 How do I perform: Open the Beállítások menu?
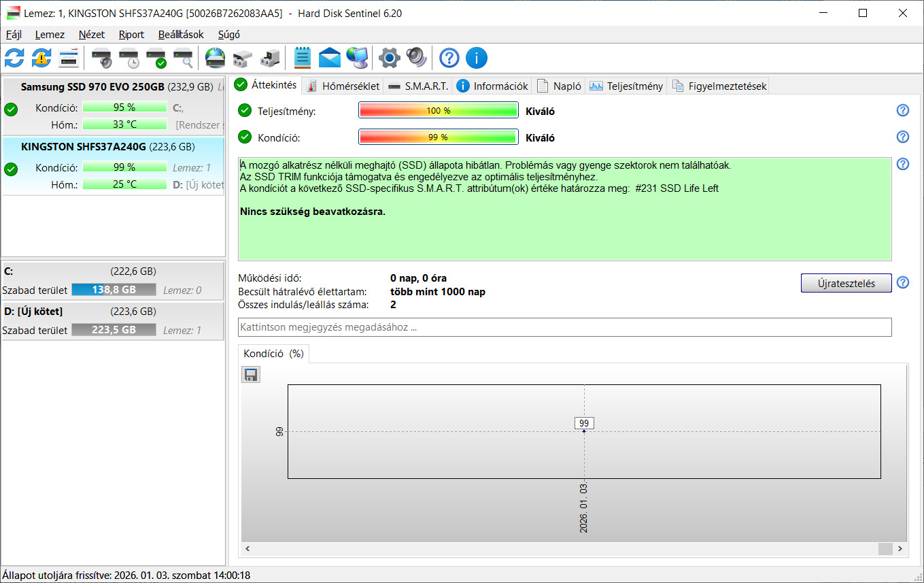pyautogui.click(x=181, y=35)
